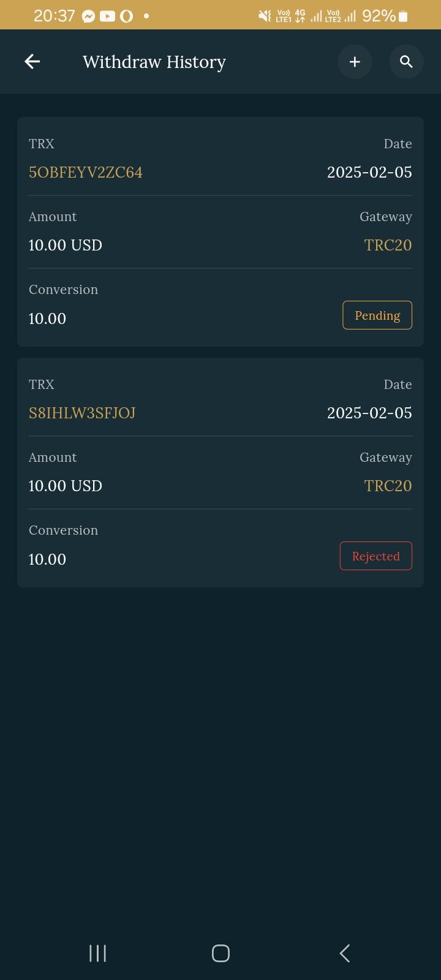Tap the clock time in status bar
This screenshot has height=980, width=441.
[54, 16]
